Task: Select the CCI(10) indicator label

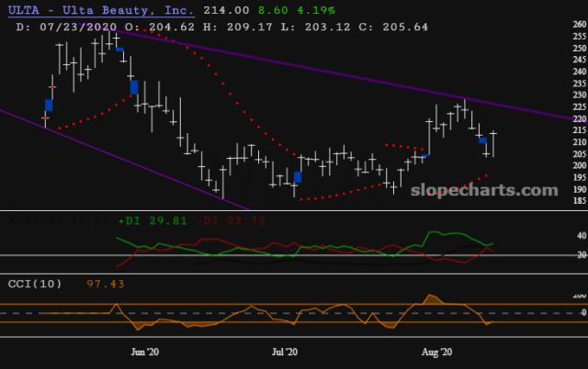Action: click(35, 284)
